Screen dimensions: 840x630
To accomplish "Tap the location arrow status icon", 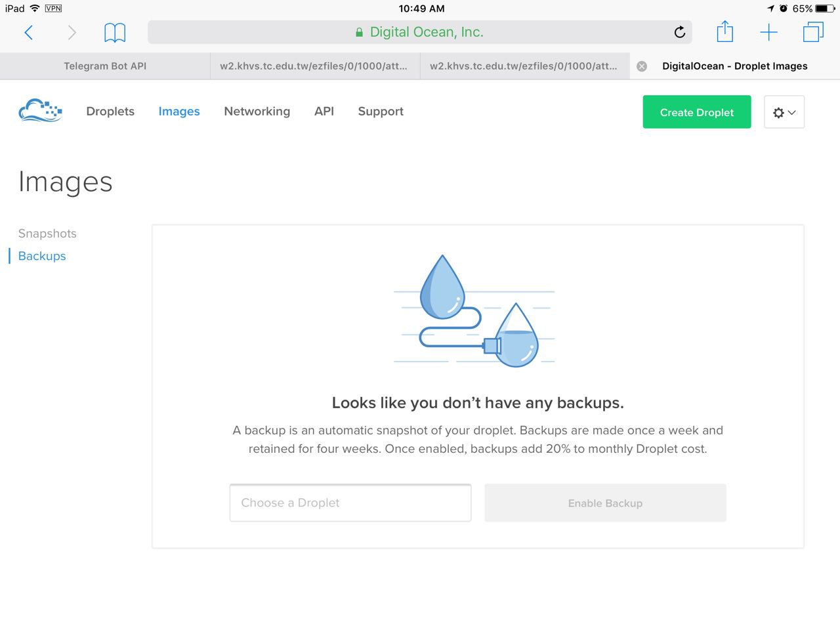I will click(770, 9).
